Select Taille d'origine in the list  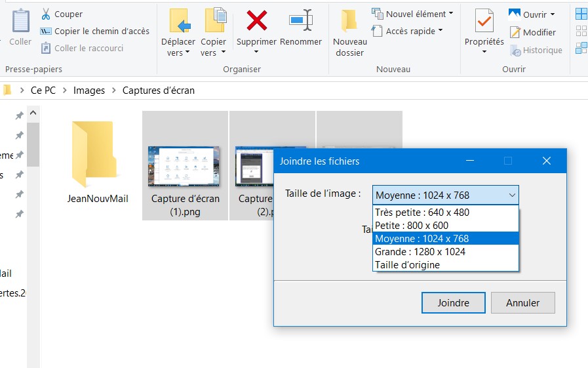pyautogui.click(x=407, y=265)
